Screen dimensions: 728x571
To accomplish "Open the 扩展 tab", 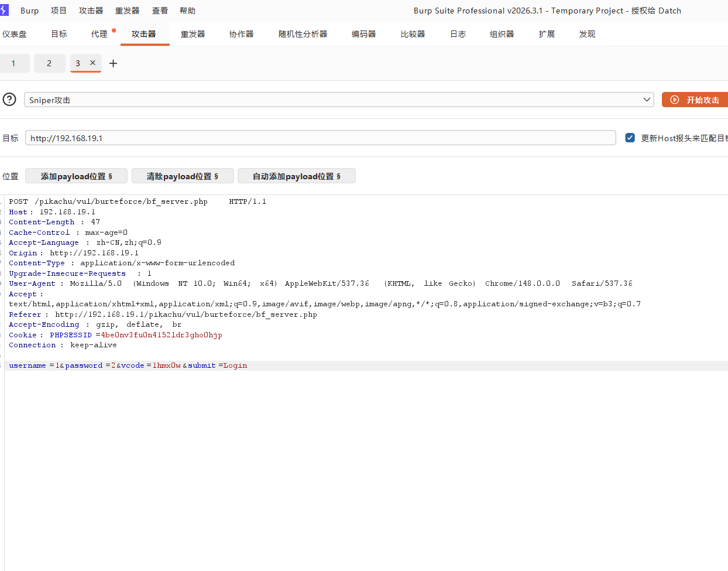I will tap(547, 34).
